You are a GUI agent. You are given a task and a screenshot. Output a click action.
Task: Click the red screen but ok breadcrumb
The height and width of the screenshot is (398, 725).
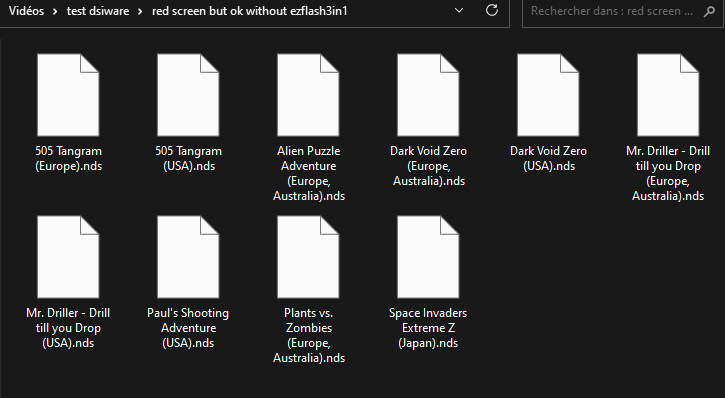click(250, 11)
